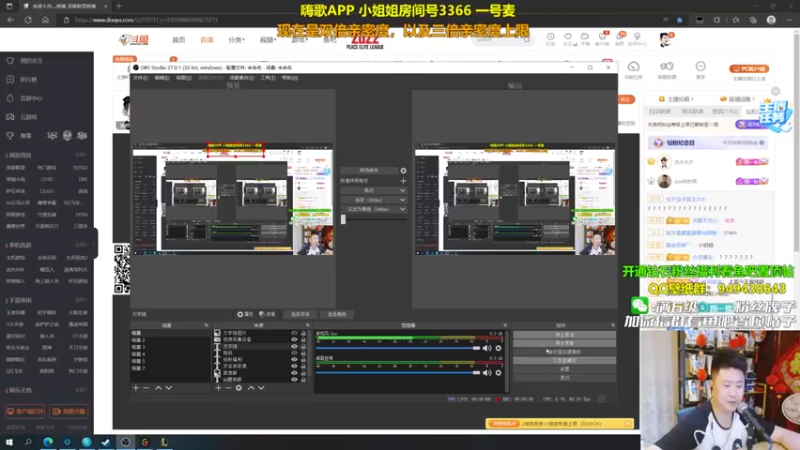Lock the first source row

303,333
